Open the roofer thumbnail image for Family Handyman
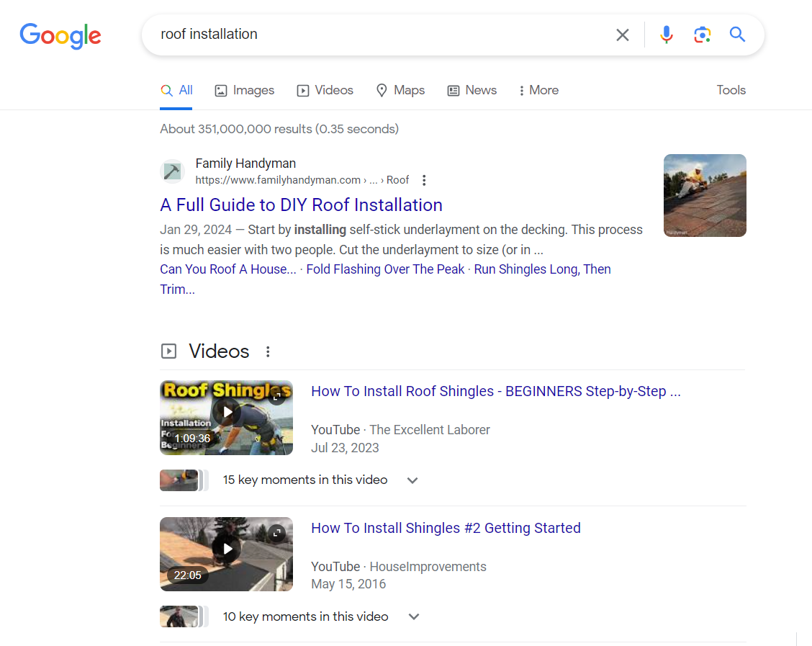This screenshot has height=646, width=812. tap(705, 195)
